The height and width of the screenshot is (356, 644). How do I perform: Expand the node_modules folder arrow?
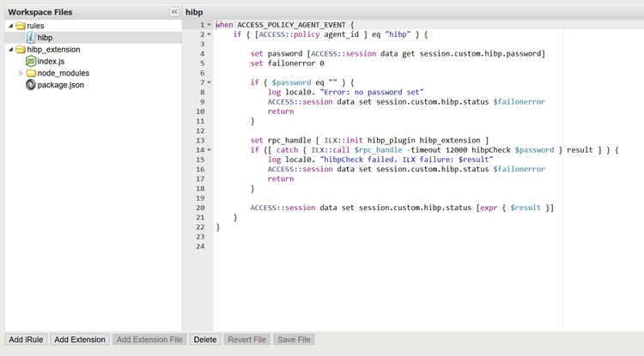click(21, 74)
